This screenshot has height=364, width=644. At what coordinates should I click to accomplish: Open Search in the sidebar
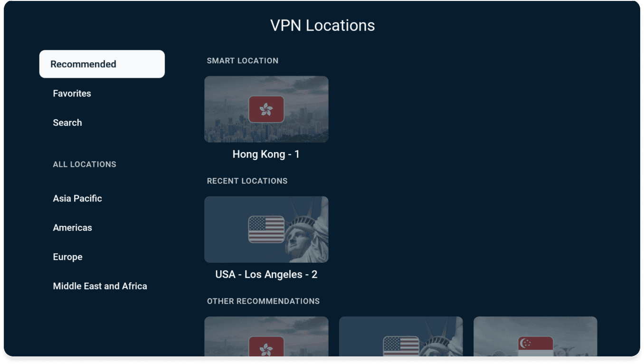pyautogui.click(x=67, y=123)
